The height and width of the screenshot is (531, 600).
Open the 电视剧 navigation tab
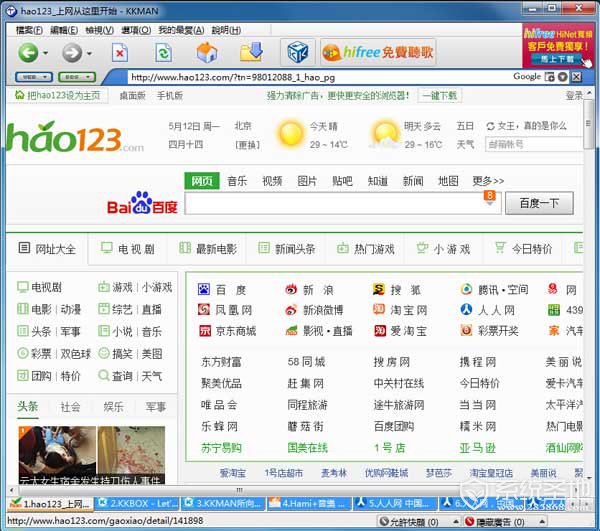click(x=128, y=249)
